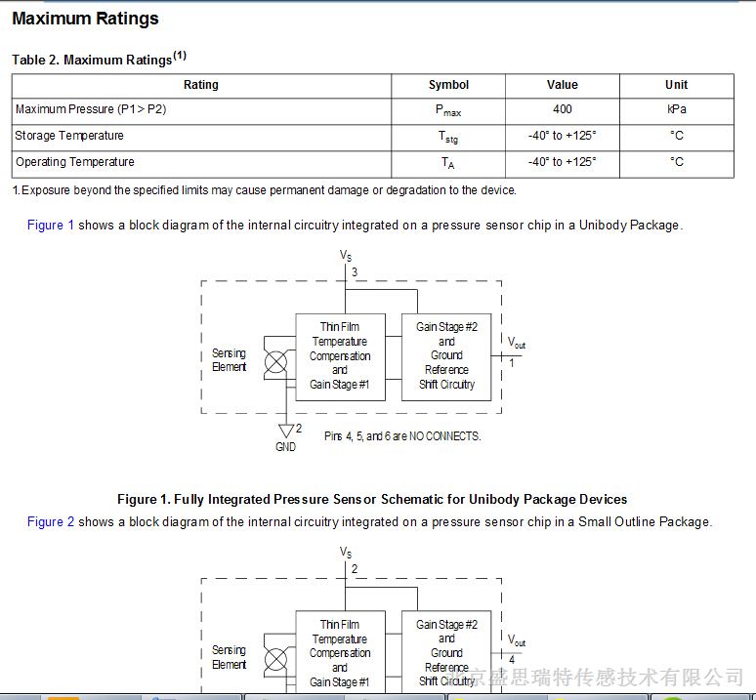Click pin number 4 under Vout in the lower diagram
Screen dimensions: 756x700
(x=512, y=660)
